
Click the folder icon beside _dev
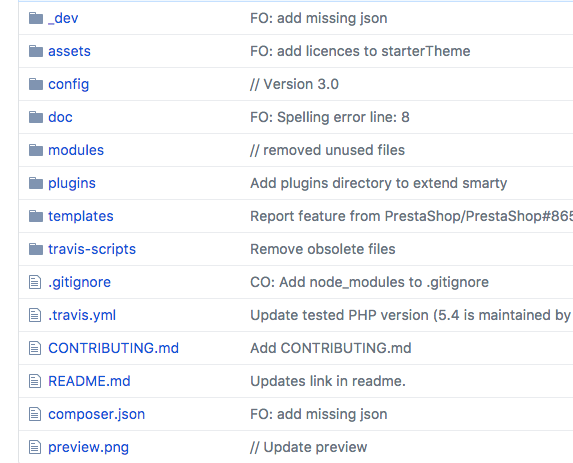[x=36, y=18]
